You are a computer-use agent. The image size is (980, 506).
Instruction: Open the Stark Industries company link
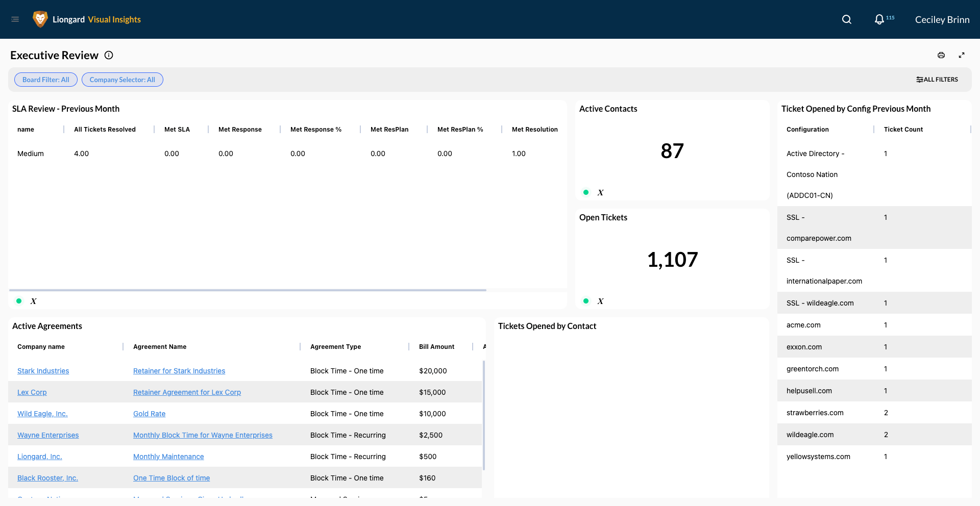pos(43,371)
